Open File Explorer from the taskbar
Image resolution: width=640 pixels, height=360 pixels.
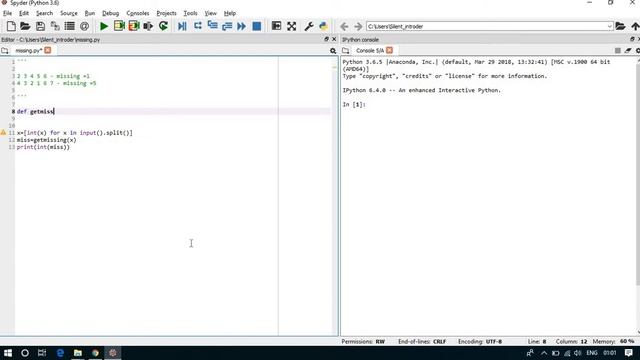click(78, 353)
